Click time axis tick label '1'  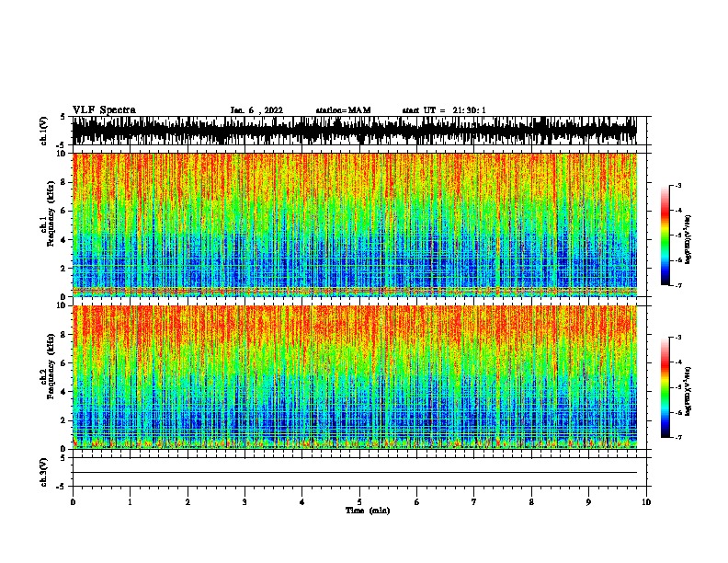click(130, 502)
